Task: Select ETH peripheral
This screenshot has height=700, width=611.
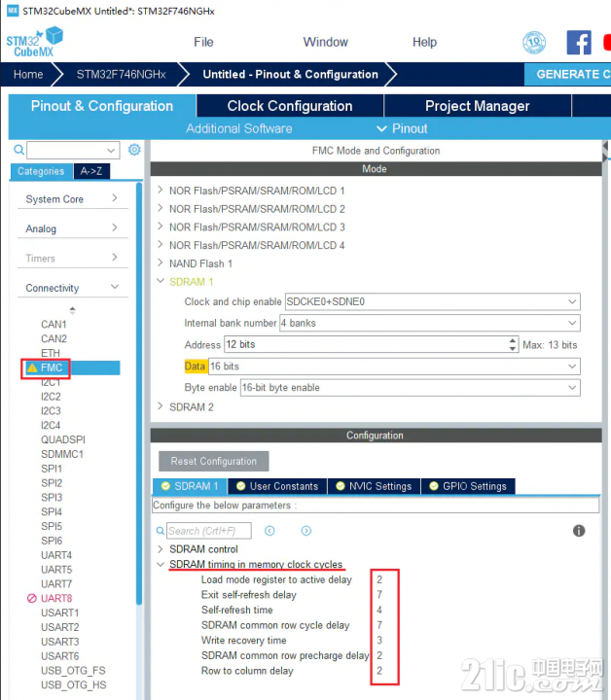Action: pyautogui.click(x=51, y=353)
